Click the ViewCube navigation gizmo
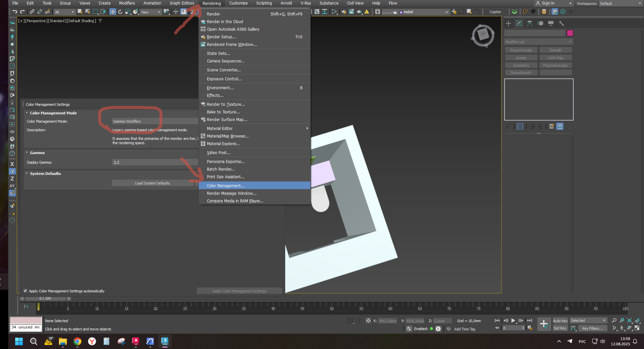644x349 pixels. tap(483, 35)
